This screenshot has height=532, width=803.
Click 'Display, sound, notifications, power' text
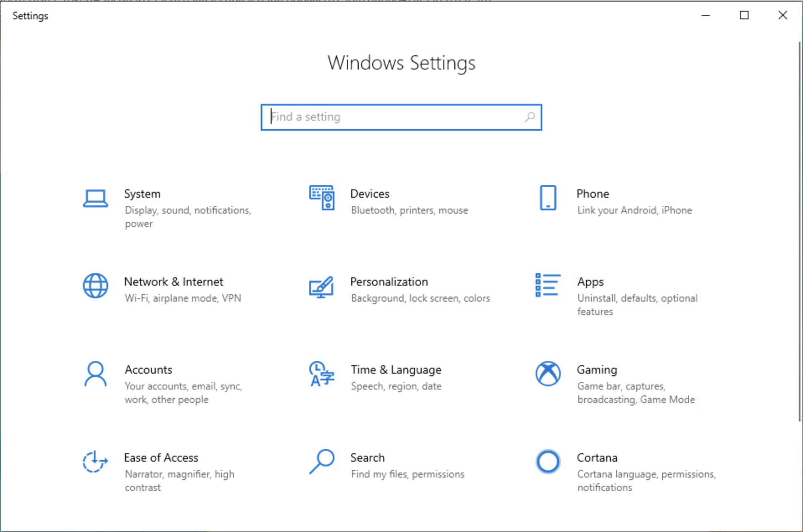(x=188, y=217)
